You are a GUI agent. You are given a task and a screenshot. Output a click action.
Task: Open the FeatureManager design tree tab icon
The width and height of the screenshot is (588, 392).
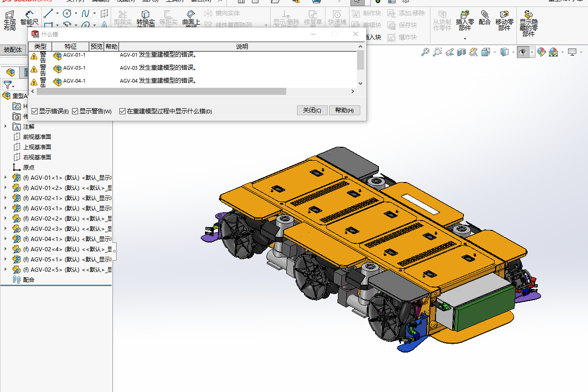point(10,72)
